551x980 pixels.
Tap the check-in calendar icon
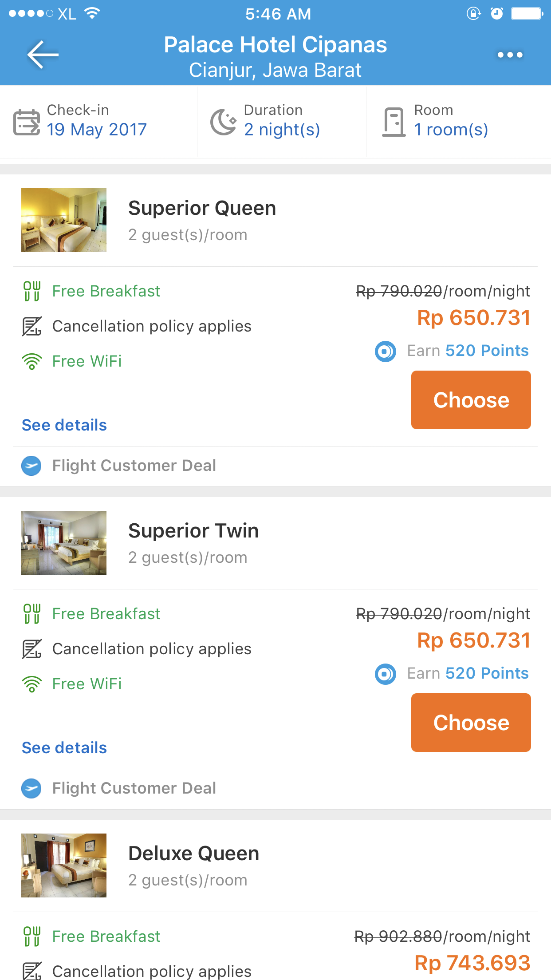click(x=27, y=122)
